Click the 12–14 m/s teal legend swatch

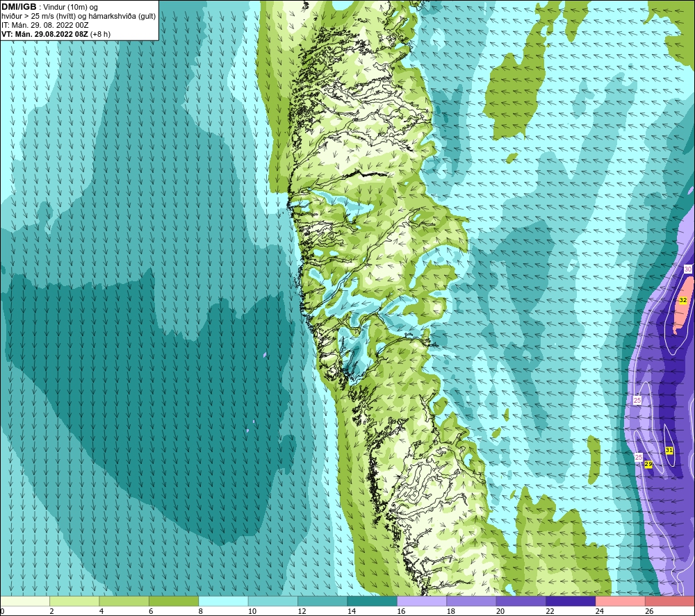point(322,601)
